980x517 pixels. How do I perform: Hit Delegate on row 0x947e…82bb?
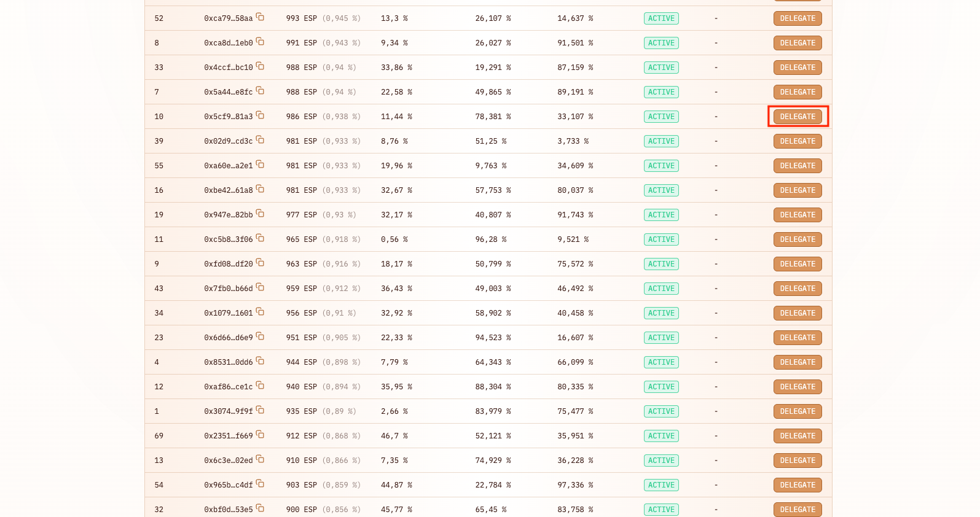click(798, 215)
